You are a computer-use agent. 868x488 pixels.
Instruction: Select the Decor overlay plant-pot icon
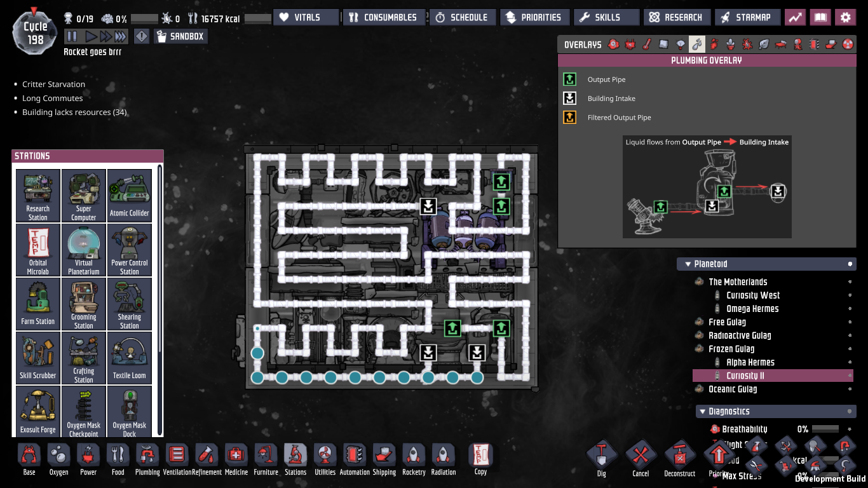point(731,44)
